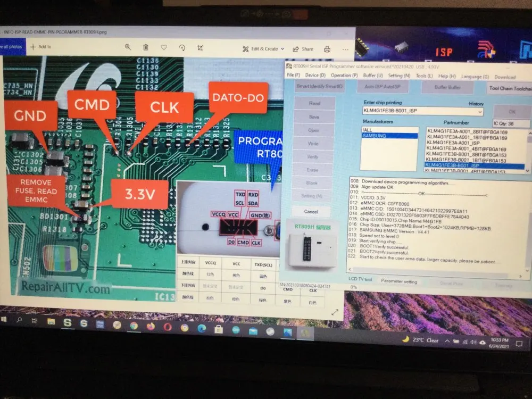Screen dimensions: 532x399
Task: Click Auto ISP AutoISP button
Action: (383, 87)
